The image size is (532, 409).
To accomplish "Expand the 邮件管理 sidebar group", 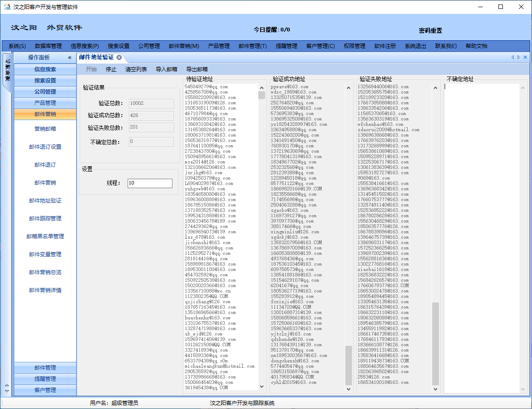I will tap(45, 368).
